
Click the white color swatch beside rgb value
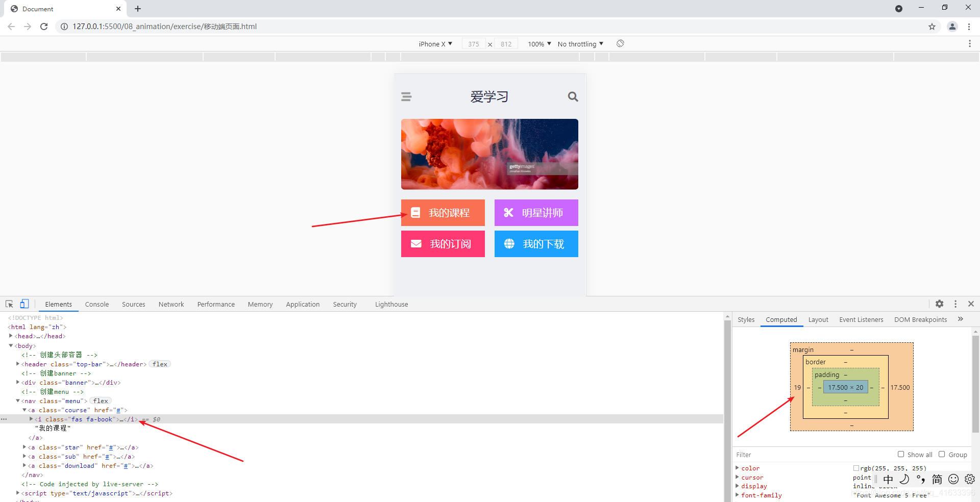pyautogui.click(x=856, y=468)
